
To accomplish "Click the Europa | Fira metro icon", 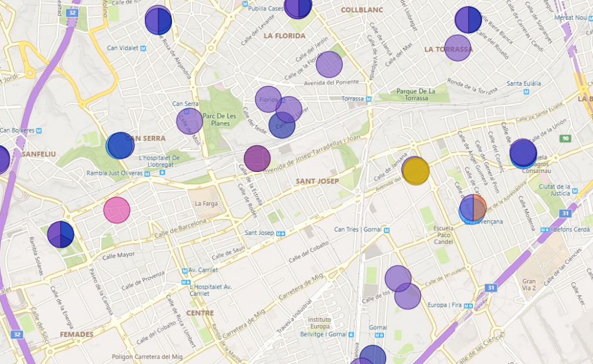I will [x=468, y=306].
